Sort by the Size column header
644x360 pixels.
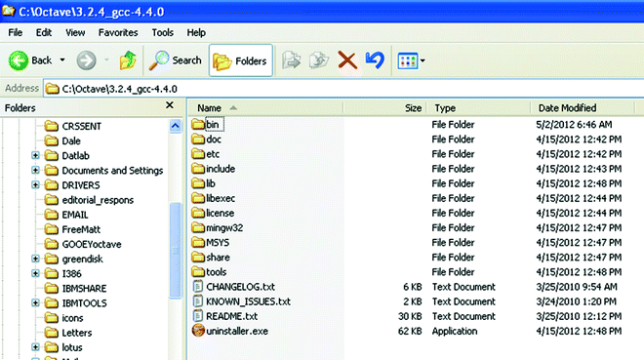pyautogui.click(x=384, y=108)
